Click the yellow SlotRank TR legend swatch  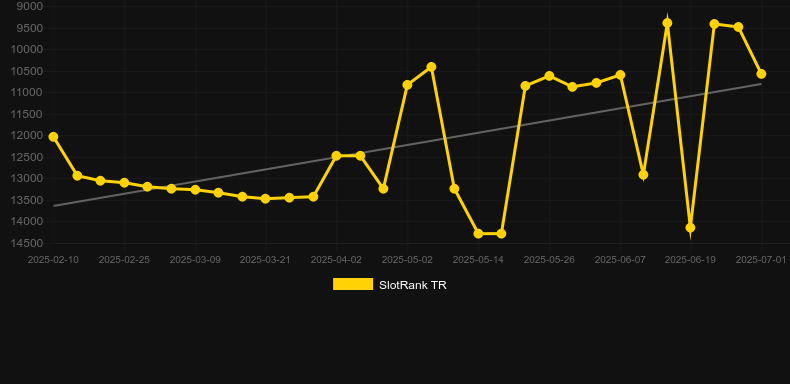[353, 284]
